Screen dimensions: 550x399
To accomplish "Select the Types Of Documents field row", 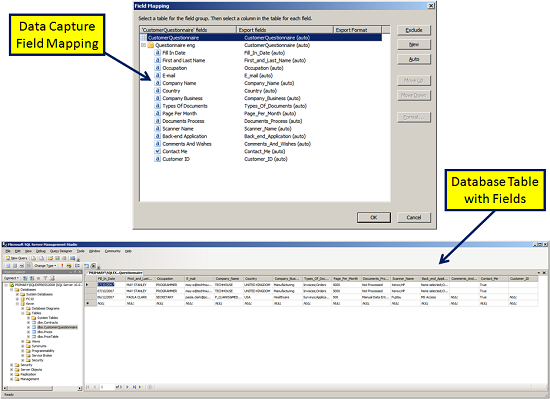I will tap(185, 106).
